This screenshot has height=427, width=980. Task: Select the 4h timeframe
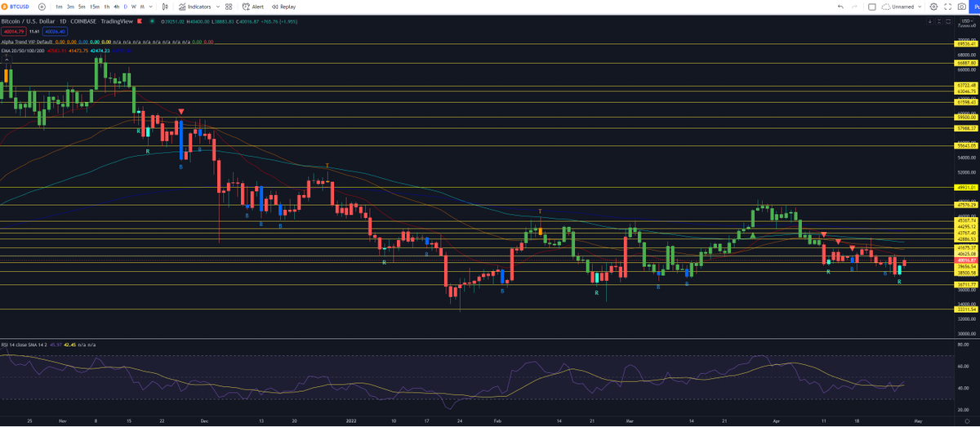point(116,7)
